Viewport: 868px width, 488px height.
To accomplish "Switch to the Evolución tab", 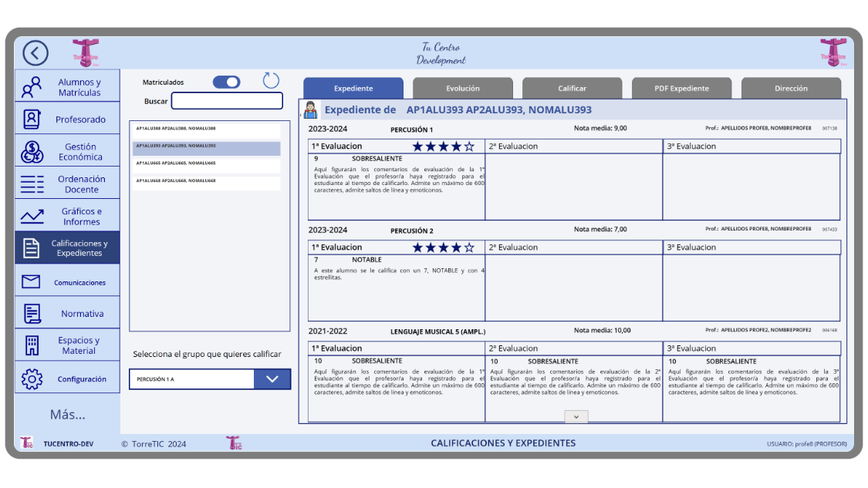I will click(463, 88).
